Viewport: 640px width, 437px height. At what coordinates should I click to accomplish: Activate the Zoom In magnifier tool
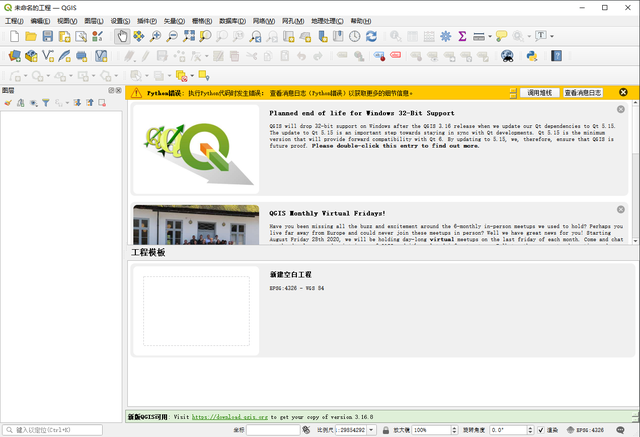coord(155,36)
